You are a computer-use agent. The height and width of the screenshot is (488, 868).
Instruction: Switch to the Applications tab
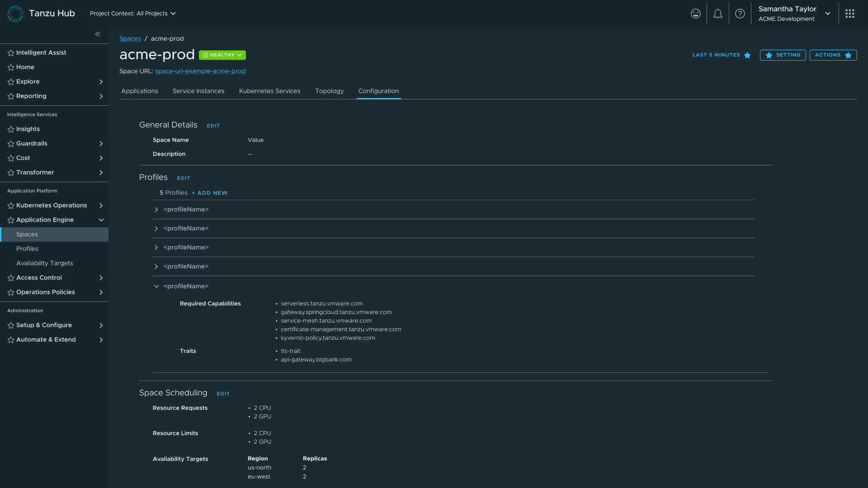tap(140, 91)
